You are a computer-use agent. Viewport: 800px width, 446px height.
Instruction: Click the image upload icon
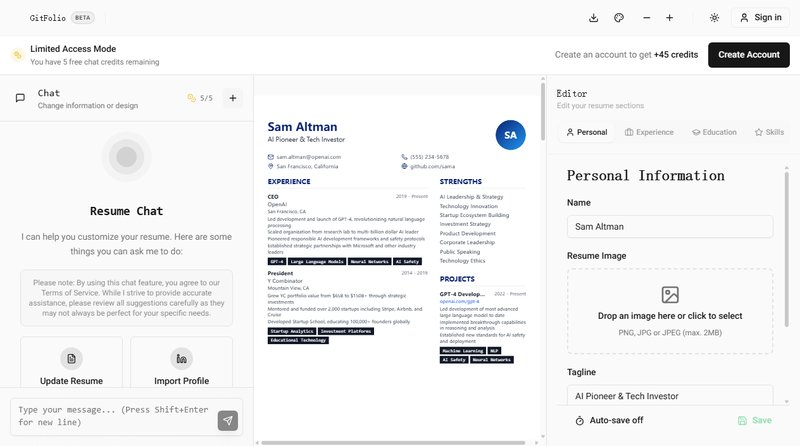[x=670, y=295]
